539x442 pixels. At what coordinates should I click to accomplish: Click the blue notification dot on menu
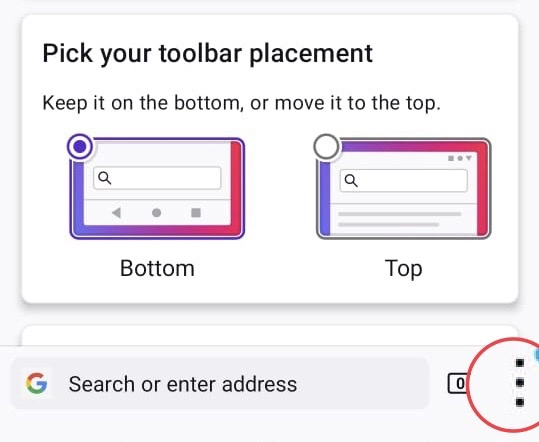[536, 355]
